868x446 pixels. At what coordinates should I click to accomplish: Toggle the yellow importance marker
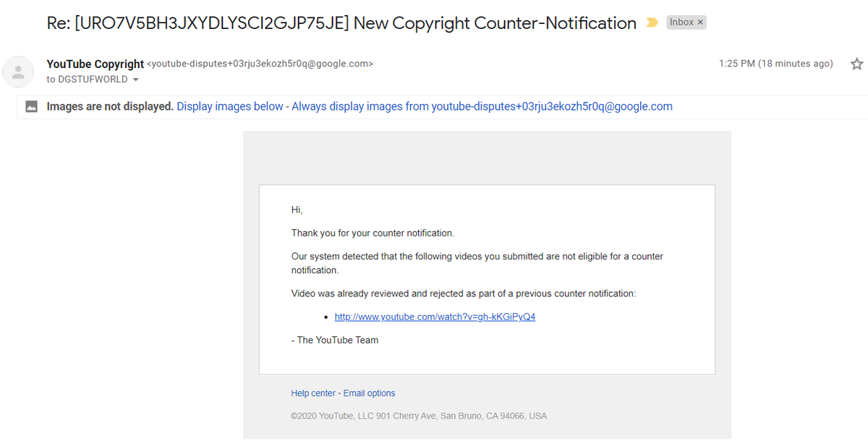click(652, 23)
